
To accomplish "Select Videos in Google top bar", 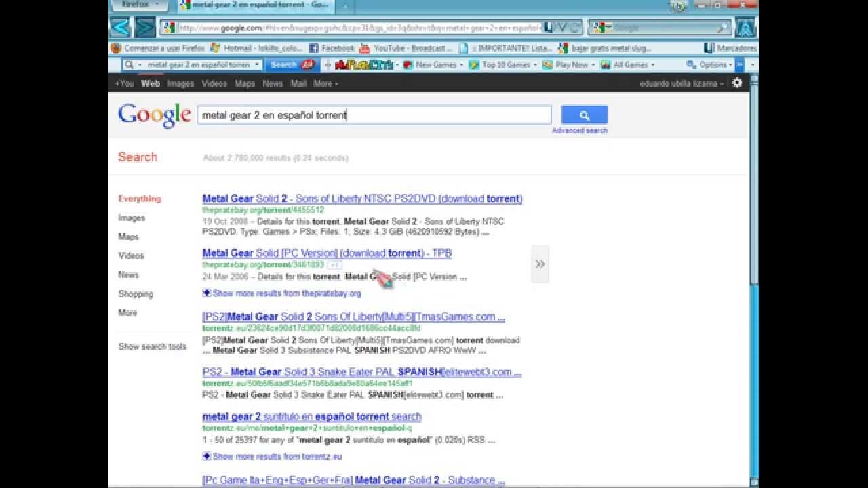I will [x=214, y=83].
